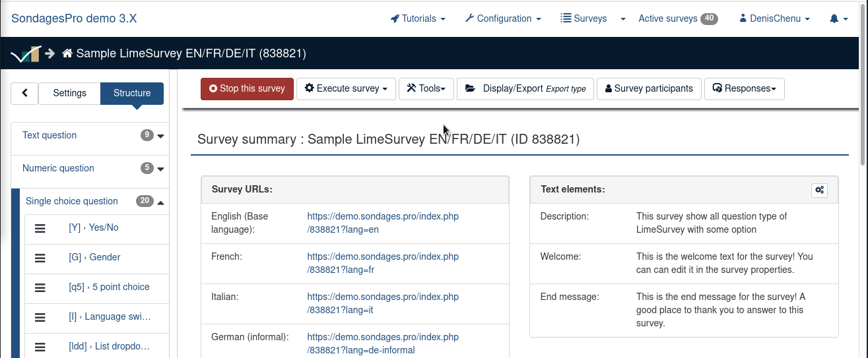Image resolution: width=868 pixels, height=358 pixels.
Task: Expand the Numeric question group
Action: 160,169
